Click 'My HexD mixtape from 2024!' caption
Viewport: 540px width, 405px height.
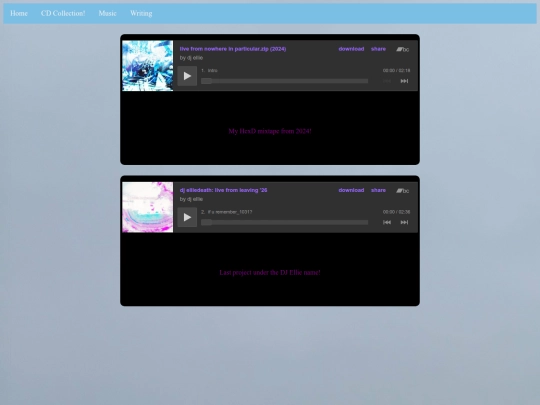[270, 131]
